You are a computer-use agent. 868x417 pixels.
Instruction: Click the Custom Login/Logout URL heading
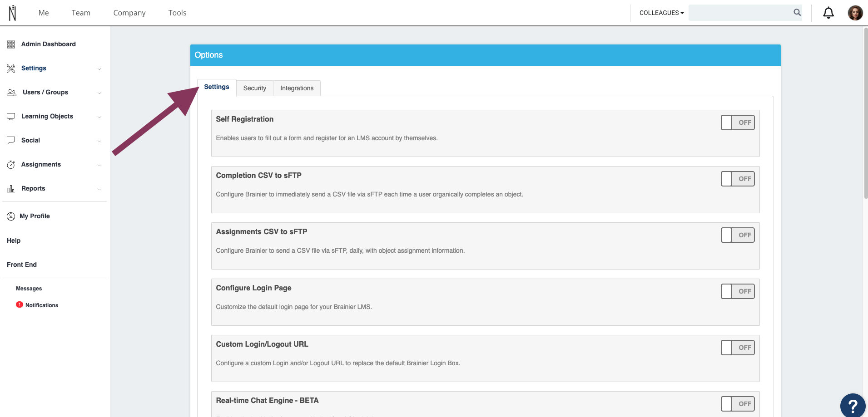[x=262, y=344]
